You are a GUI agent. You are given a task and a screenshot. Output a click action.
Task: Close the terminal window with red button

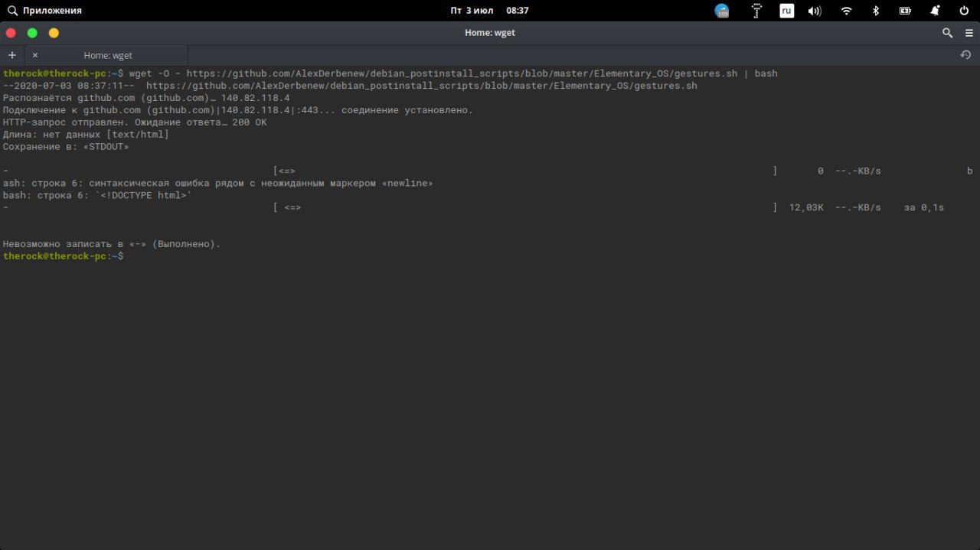(11, 33)
